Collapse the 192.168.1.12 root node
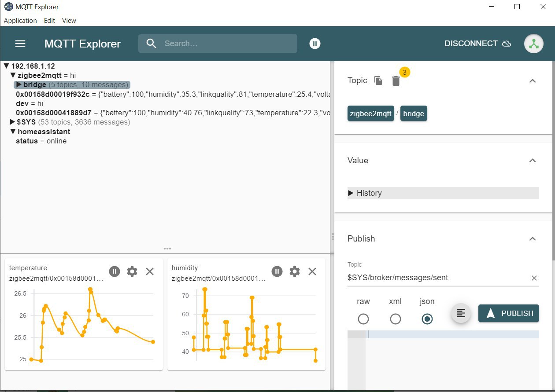This screenshot has width=555, height=392. 6,66
